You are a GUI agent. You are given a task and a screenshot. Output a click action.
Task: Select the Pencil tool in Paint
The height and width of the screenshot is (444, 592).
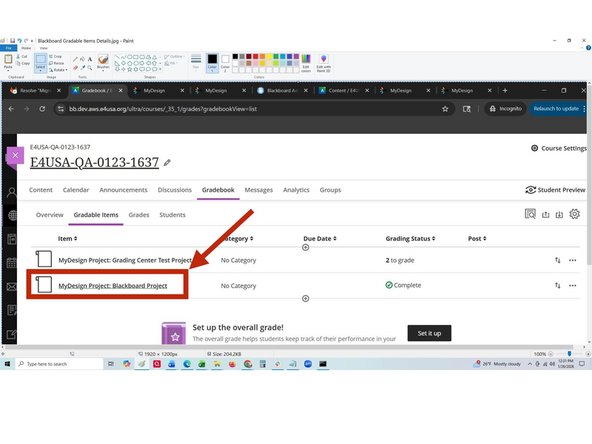pyautogui.click(x=76, y=59)
